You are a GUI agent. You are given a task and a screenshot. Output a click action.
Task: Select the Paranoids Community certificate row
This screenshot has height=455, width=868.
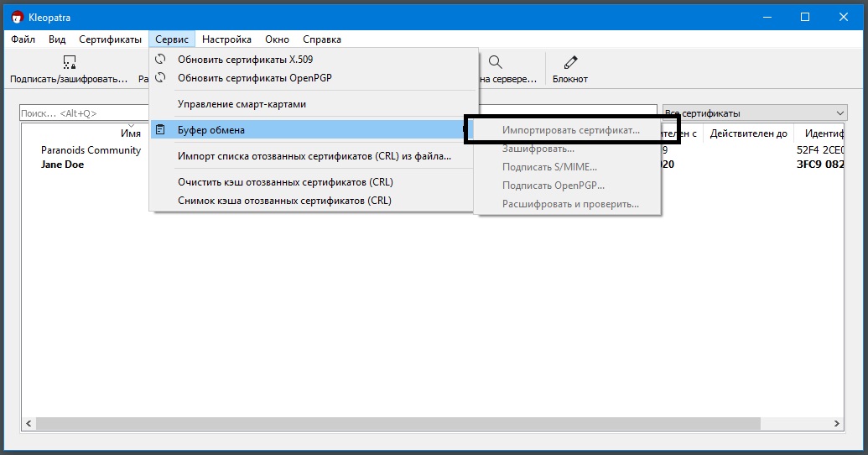click(x=91, y=149)
